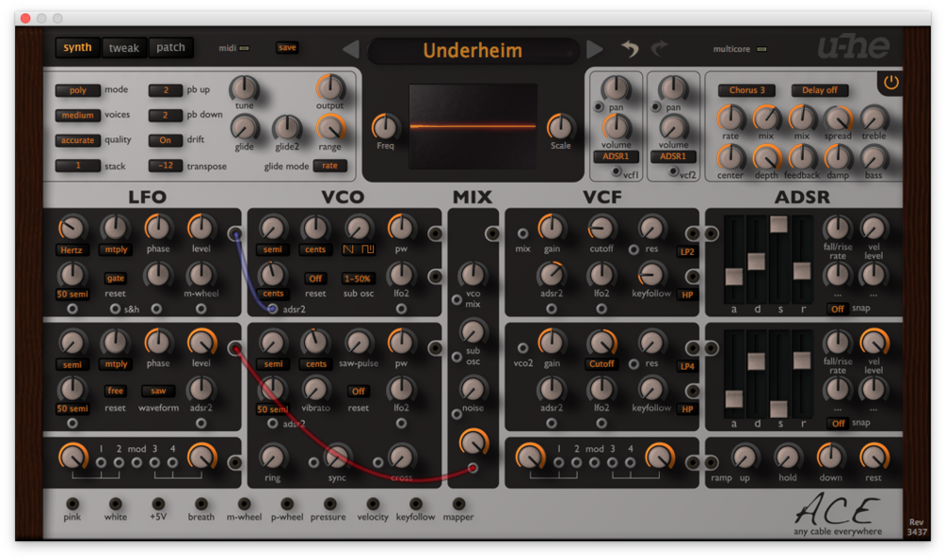Toggle the multicore switch
Screen dimensions: 946x560
(762, 49)
